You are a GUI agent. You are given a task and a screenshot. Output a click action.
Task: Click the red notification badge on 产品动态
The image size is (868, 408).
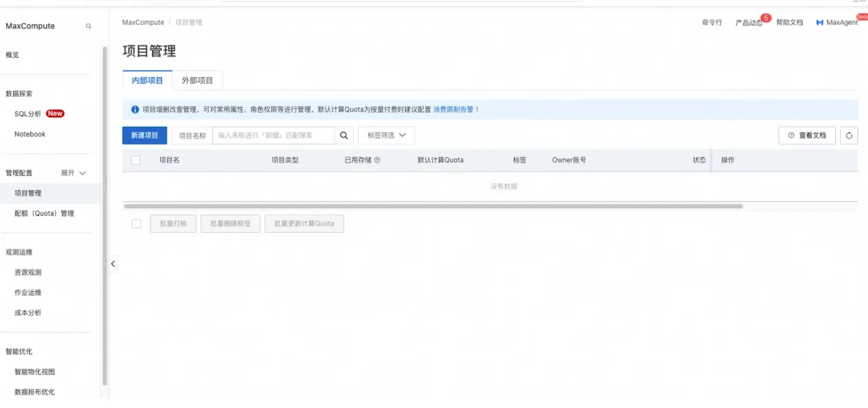point(766,18)
